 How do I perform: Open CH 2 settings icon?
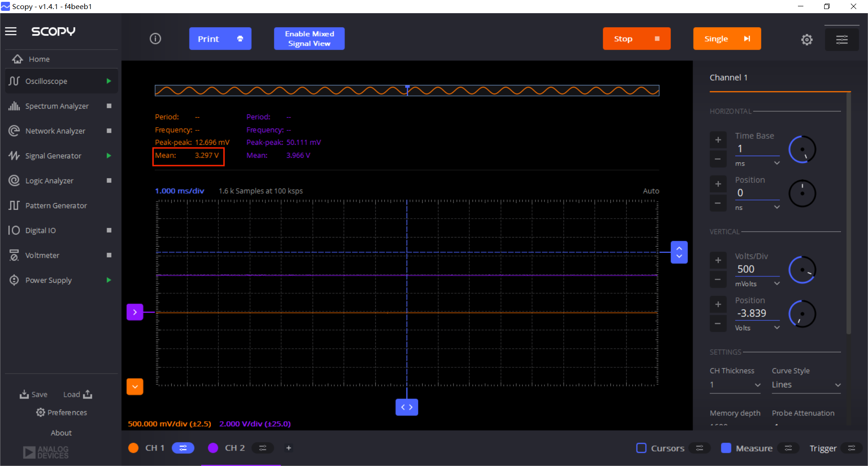click(263, 448)
